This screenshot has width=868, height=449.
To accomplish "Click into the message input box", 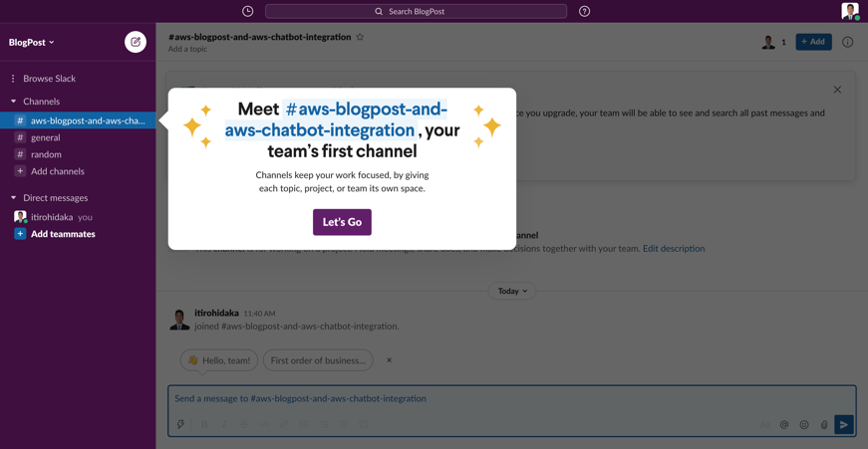I will point(511,398).
